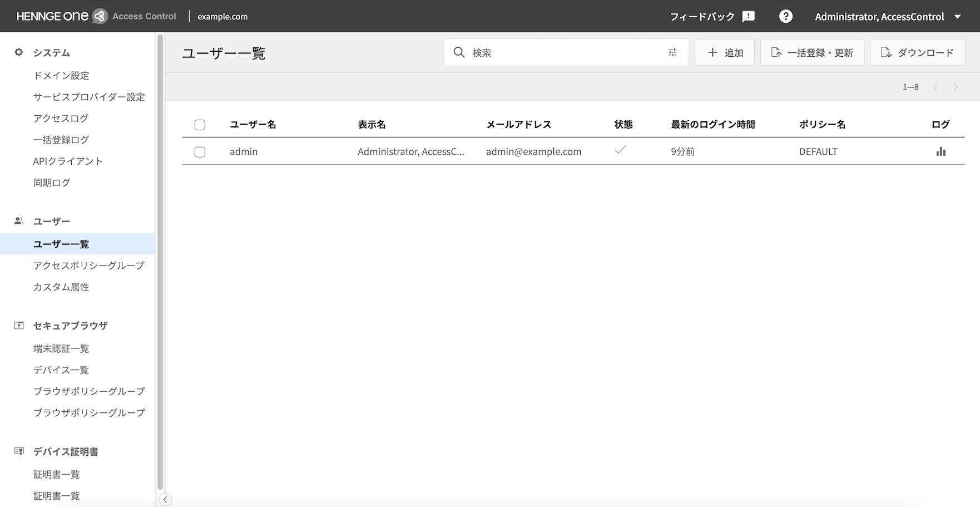This screenshot has height=507, width=980.
Task: Open アクセスログ in the sidebar
Action: coord(61,118)
